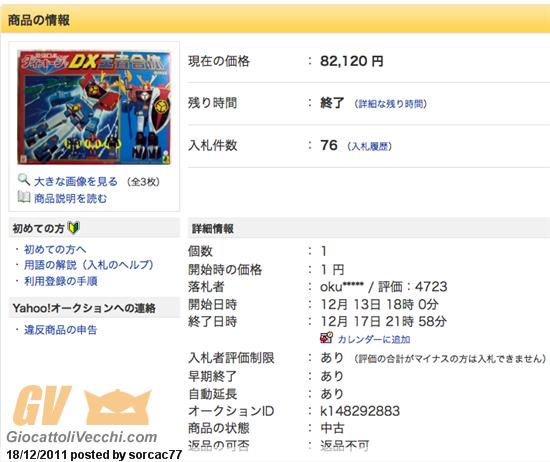Click the Yahoo!オークションへの連絡 section heading

pyautogui.click(x=84, y=308)
